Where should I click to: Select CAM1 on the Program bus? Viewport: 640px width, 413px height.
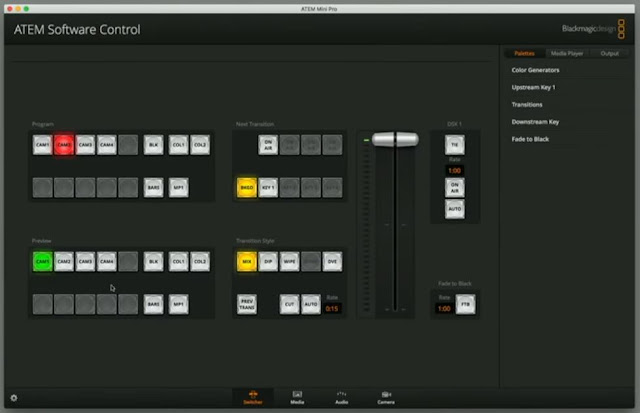[x=42, y=145]
